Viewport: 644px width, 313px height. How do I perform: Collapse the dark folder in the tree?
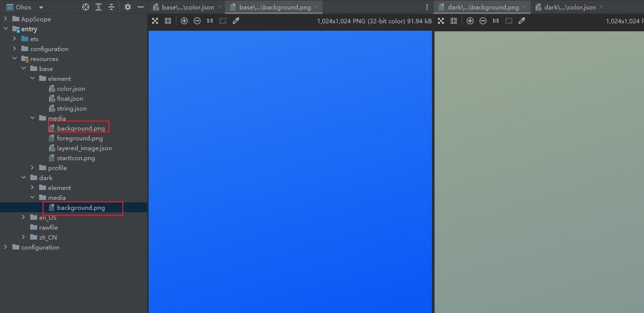pos(24,178)
